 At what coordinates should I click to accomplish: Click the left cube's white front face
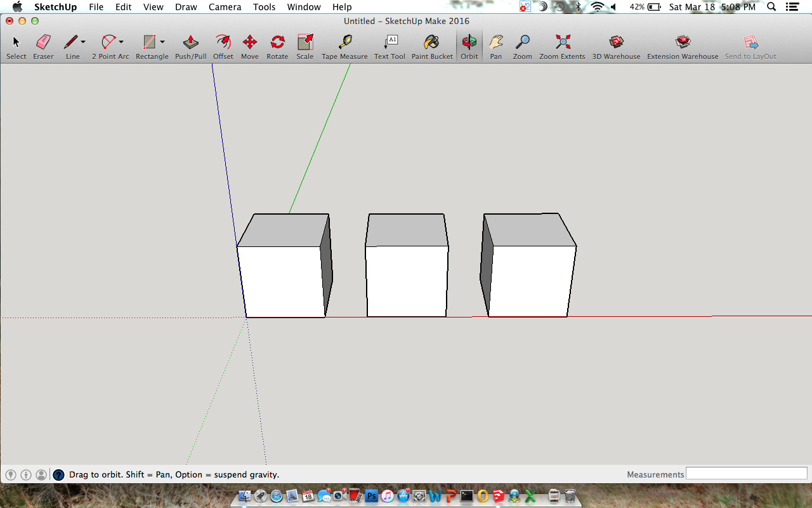pos(282,281)
